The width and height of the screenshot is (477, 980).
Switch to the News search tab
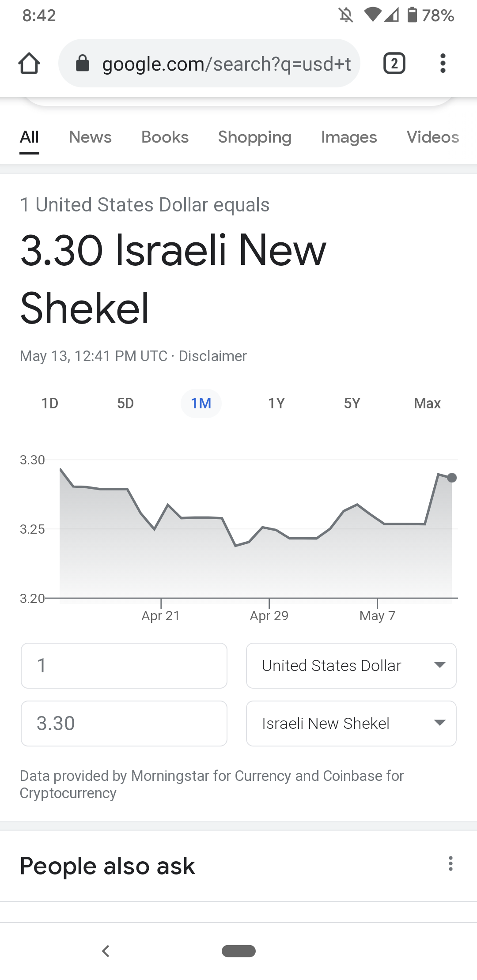click(x=90, y=137)
